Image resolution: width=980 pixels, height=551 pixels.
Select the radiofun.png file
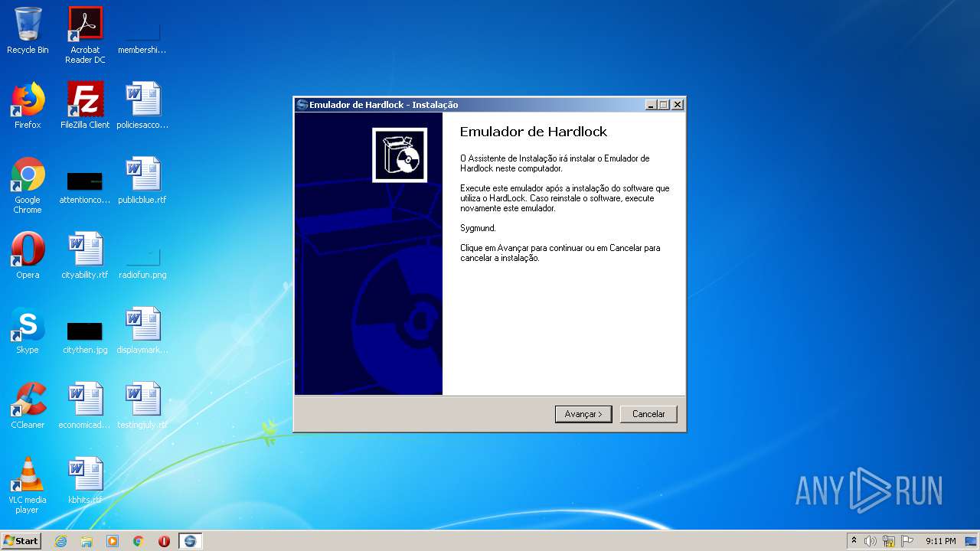pyautogui.click(x=142, y=262)
